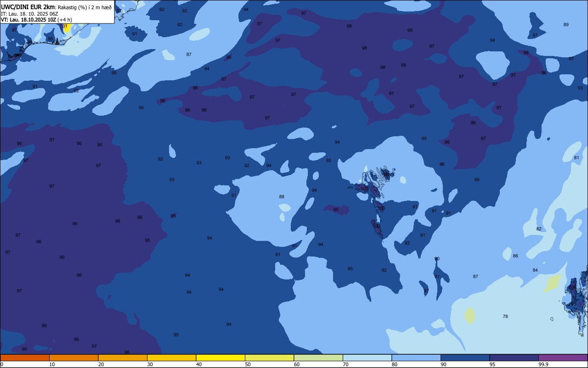Click the legend tick label 10
Viewport: 588px width, 368px height.
[52, 364]
